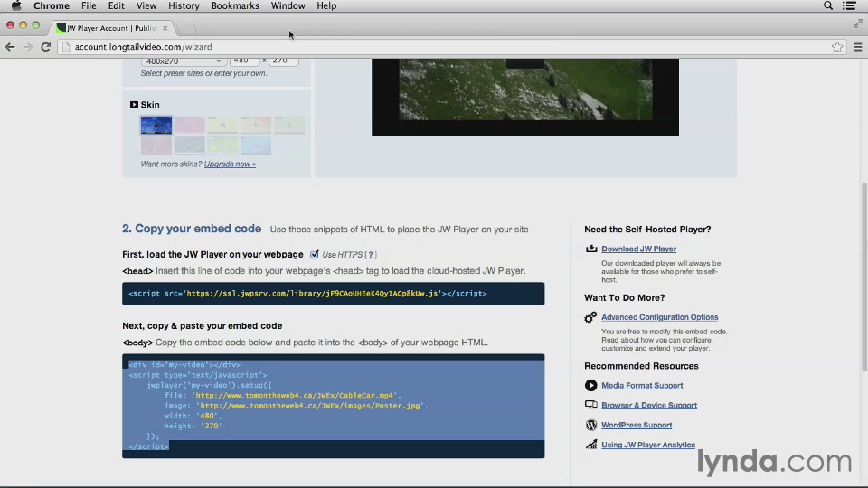
Task: Click the '2. Copy your embed code' heading
Action: point(192,229)
